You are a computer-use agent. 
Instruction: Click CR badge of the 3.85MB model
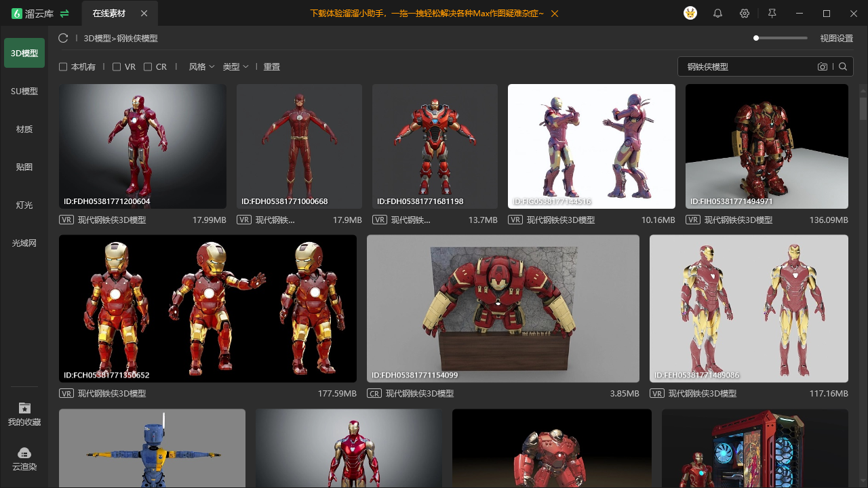374,393
